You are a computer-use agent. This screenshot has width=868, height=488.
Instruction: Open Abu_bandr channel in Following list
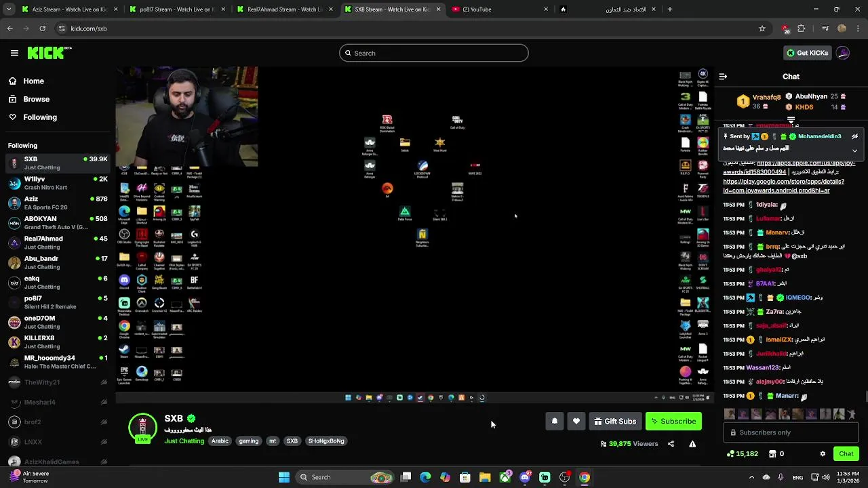pos(57,262)
